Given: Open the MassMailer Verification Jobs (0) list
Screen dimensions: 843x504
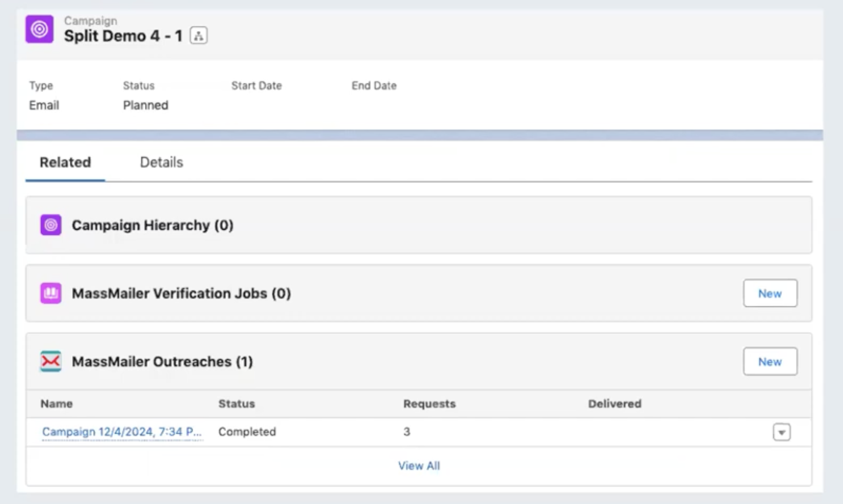Looking at the screenshot, I should (x=182, y=293).
